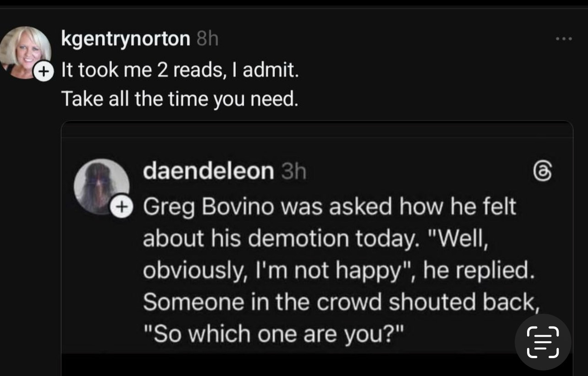Click the "It took me 2 reads" line

click(180, 71)
